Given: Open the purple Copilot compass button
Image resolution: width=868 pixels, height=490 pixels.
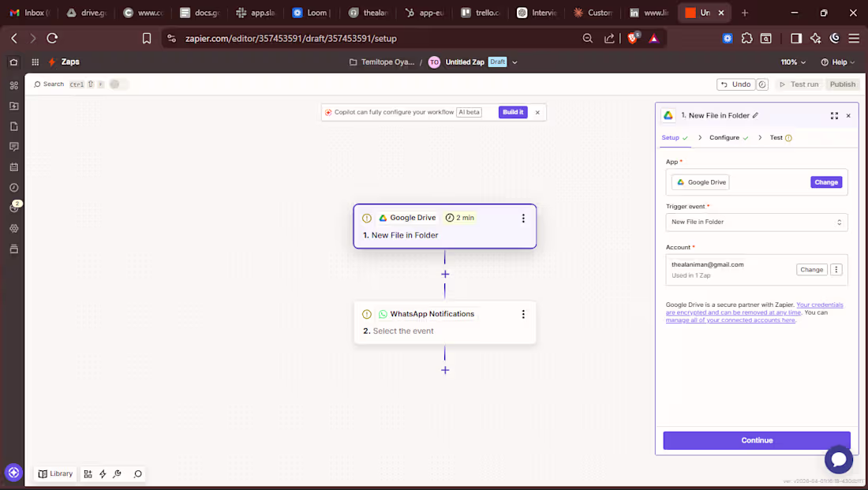Looking at the screenshot, I should (x=14, y=473).
